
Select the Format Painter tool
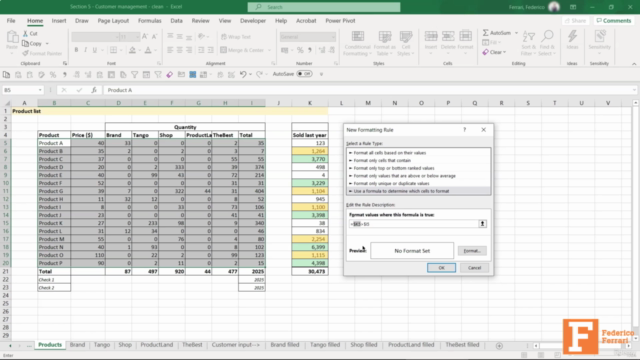coord(42,53)
